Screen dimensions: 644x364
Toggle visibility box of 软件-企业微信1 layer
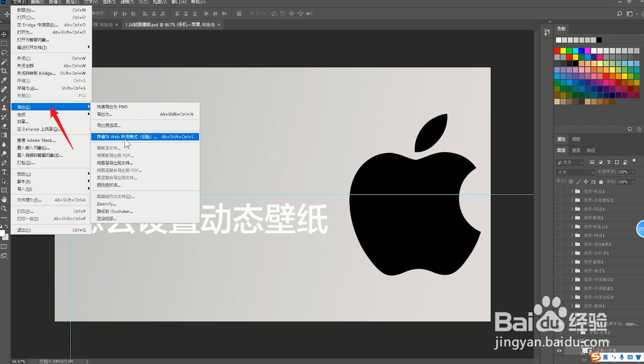[x=559, y=200]
